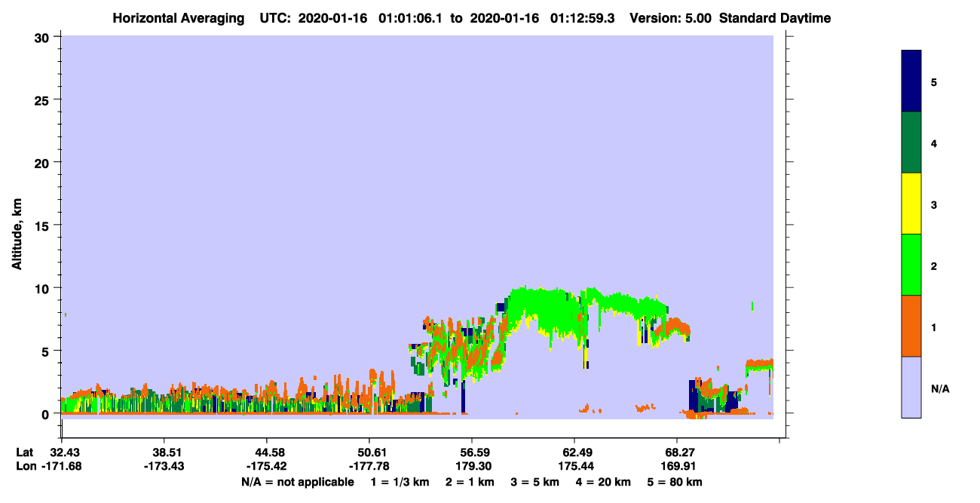Click the "N/A = not applicable" legend text
This screenshot has height=503, width=980.
point(297,482)
